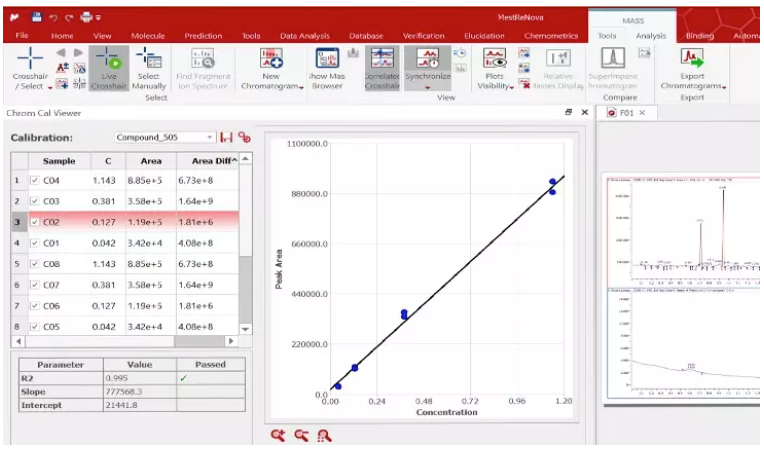Close the F01 document tab
This screenshot has height=454, width=764.
(642, 113)
